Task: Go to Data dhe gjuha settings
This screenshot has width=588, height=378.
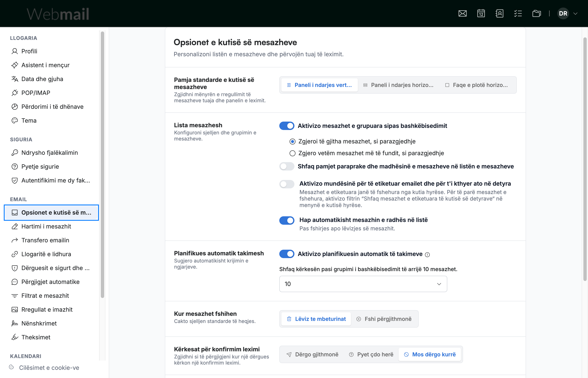Action: [51, 79]
